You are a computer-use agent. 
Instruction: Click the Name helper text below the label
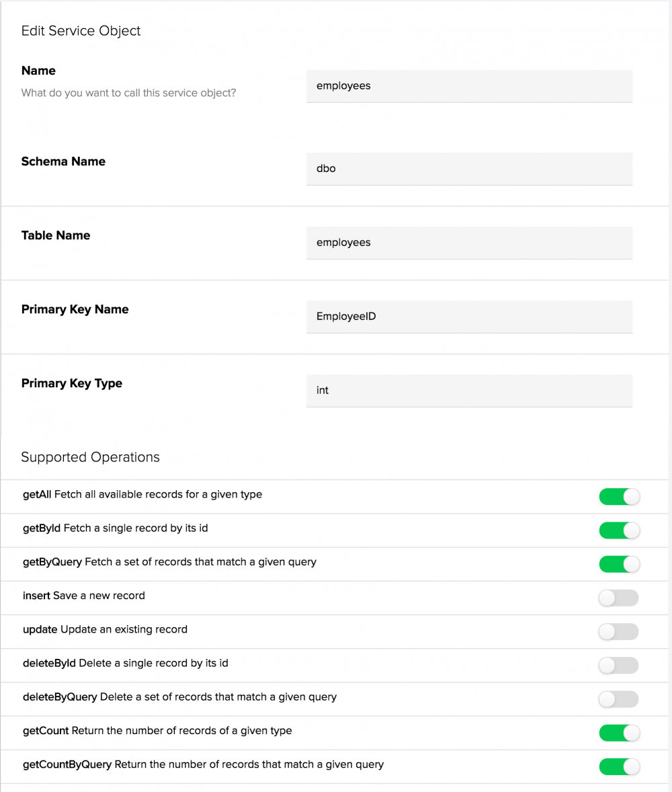pyautogui.click(x=128, y=93)
